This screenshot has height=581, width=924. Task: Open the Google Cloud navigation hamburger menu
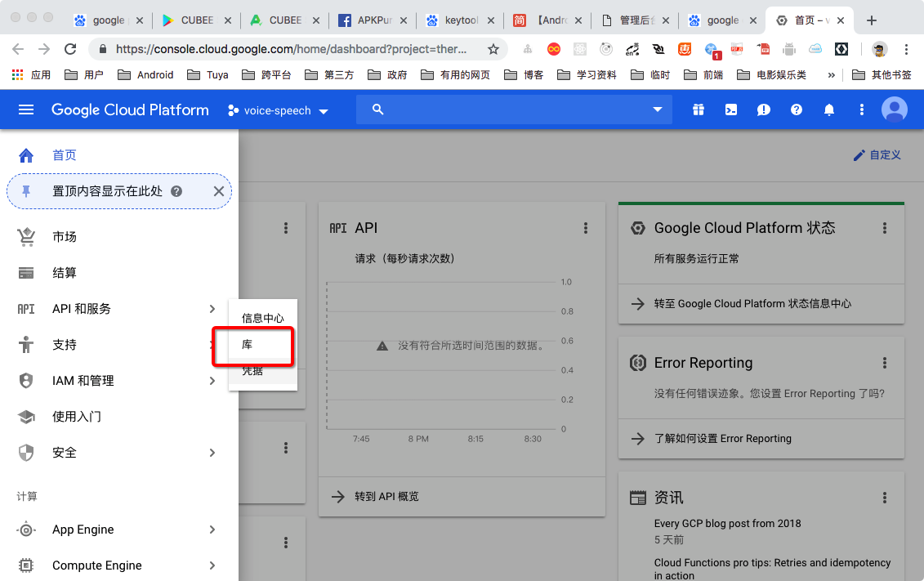point(26,109)
